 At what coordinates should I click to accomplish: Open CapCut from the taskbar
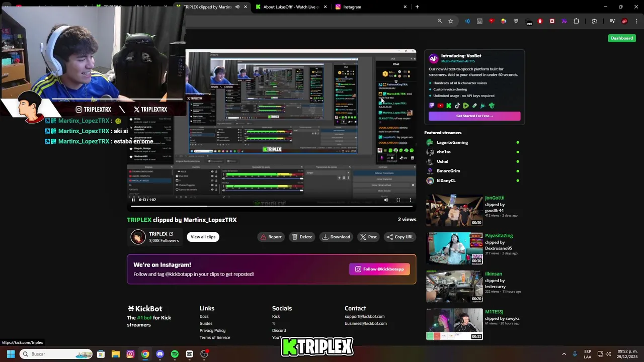189,354
